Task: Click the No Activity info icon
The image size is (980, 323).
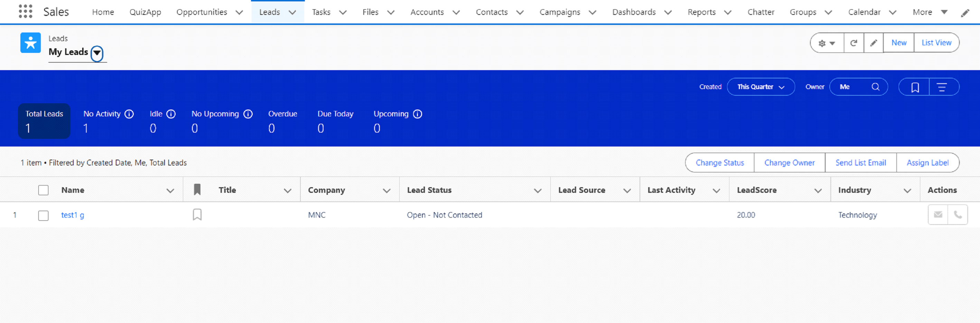Action: pos(129,114)
